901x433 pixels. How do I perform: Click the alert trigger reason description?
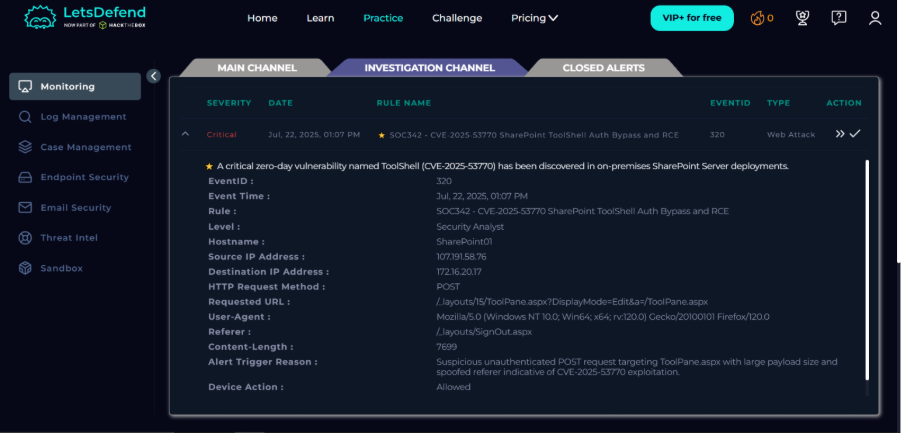tap(637, 367)
